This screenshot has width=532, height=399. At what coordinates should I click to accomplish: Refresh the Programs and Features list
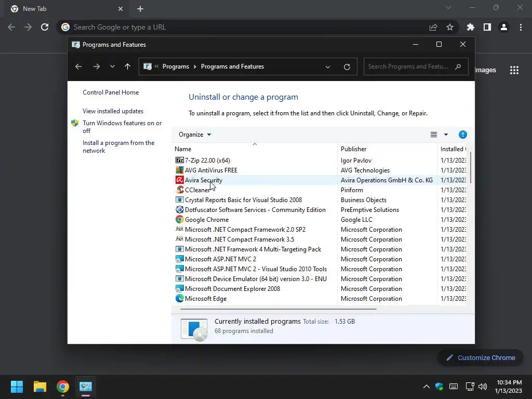coord(347,66)
